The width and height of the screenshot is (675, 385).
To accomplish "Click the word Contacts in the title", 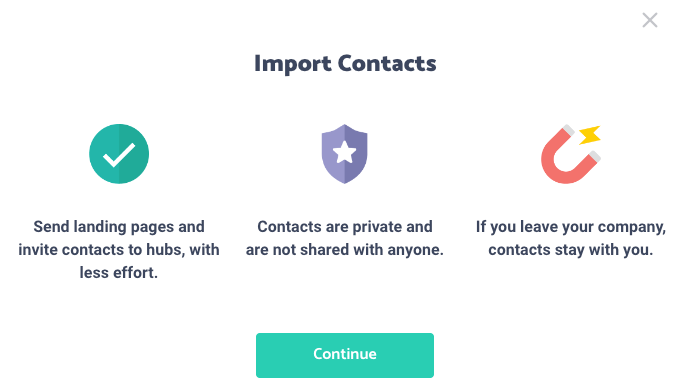I will 387,63.
